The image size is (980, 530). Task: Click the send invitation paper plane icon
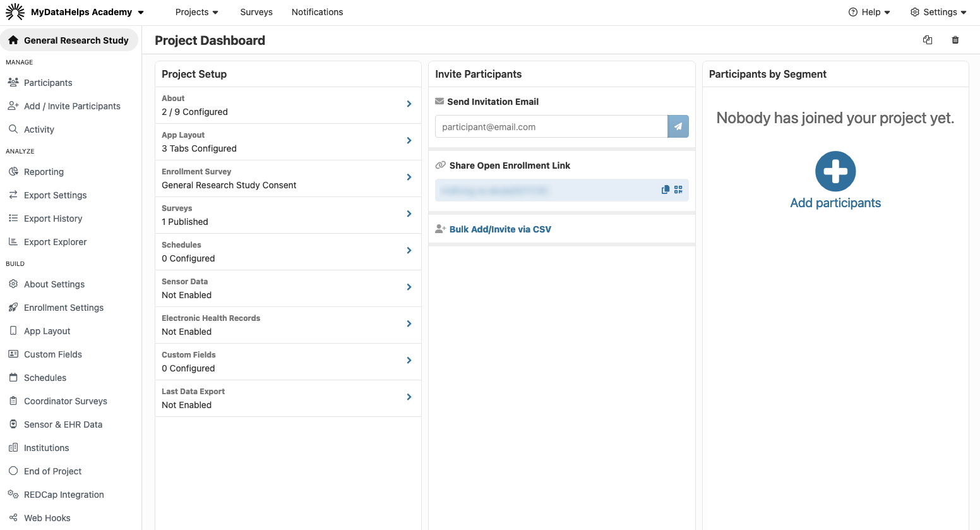(x=678, y=126)
